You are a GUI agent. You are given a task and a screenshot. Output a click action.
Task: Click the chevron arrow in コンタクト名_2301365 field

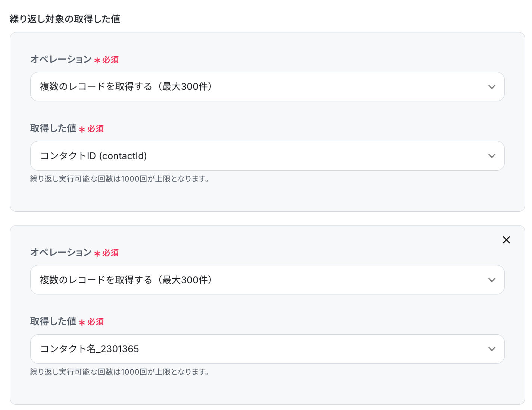pos(492,349)
